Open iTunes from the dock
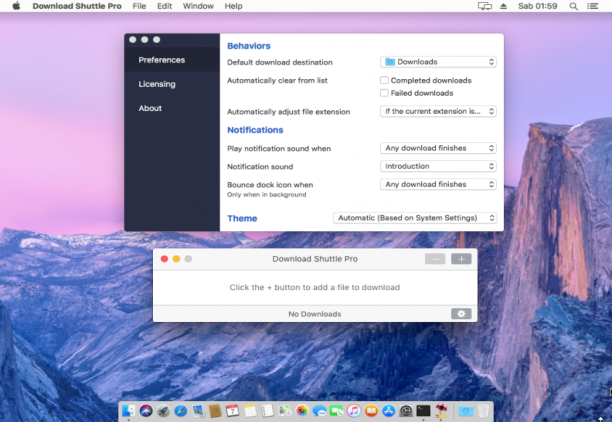 (354, 411)
